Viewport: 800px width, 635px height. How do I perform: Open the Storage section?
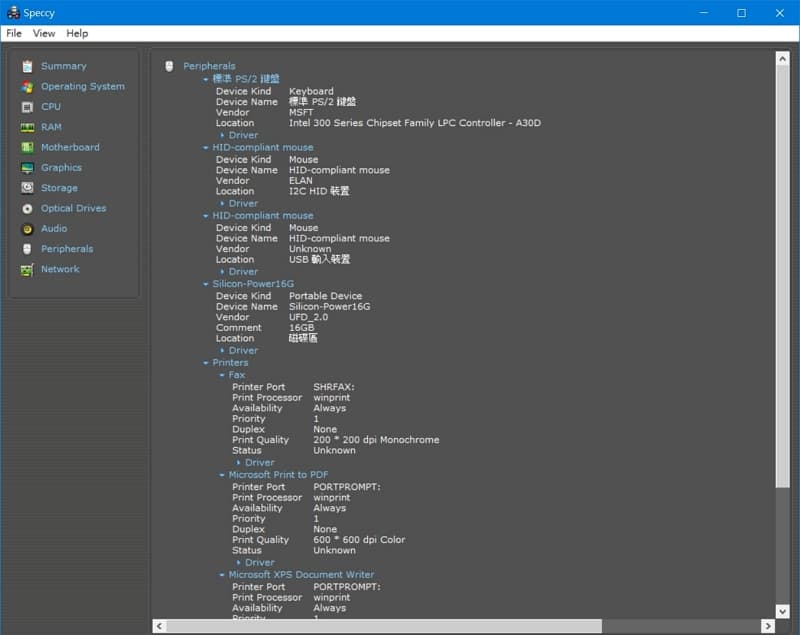pyautogui.click(x=59, y=188)
